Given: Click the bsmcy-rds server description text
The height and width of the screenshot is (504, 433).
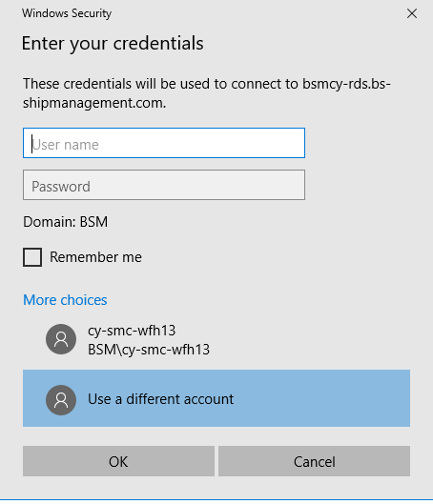Looking at the screenshot, I should click(x=207, y=93).
